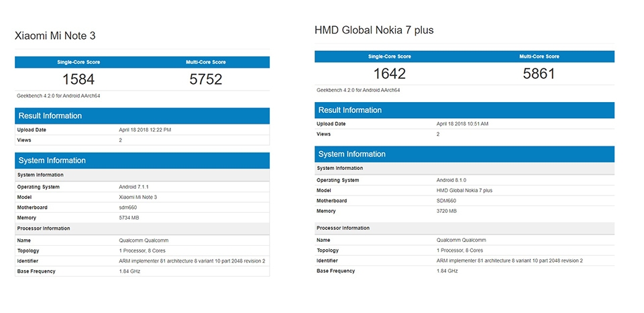Click the Processor Information subheader in Xiaomi panel
644x313 pixels.
[142, 228]
